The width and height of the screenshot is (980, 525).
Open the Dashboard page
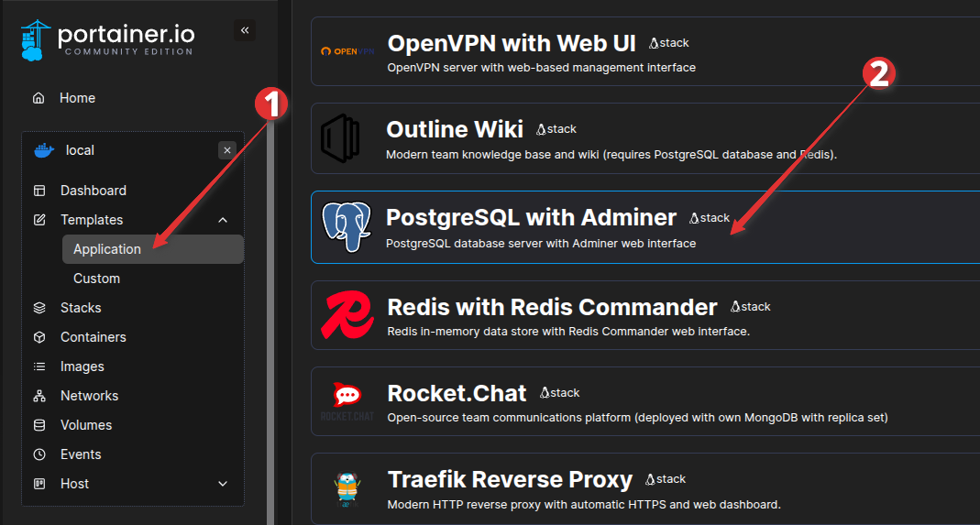click(x=94, y=191)
